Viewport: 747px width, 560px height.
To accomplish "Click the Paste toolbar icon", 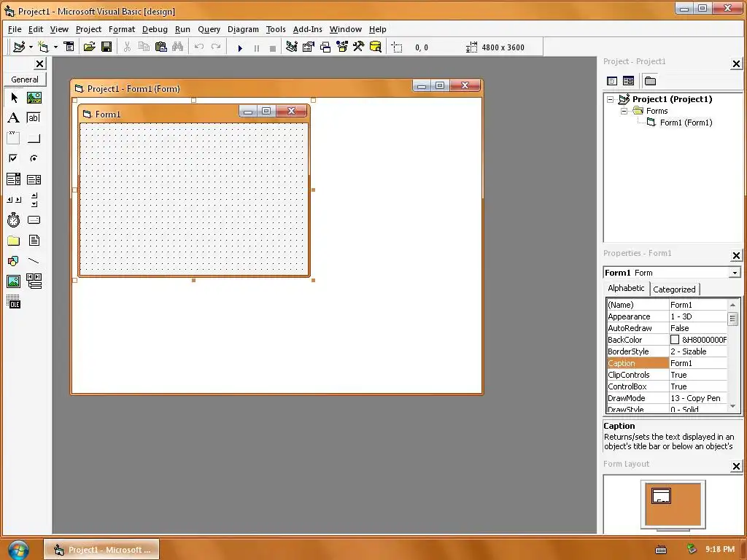I will 161,47.
